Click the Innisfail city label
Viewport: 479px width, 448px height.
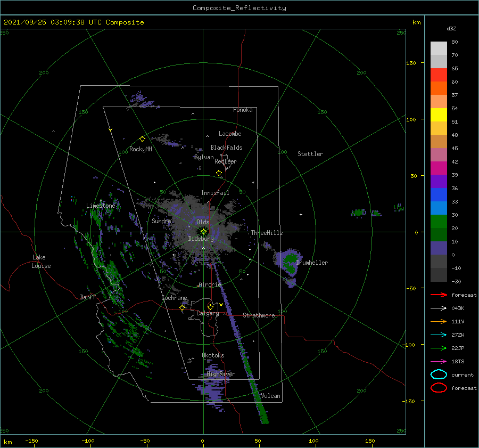(215, 193)
